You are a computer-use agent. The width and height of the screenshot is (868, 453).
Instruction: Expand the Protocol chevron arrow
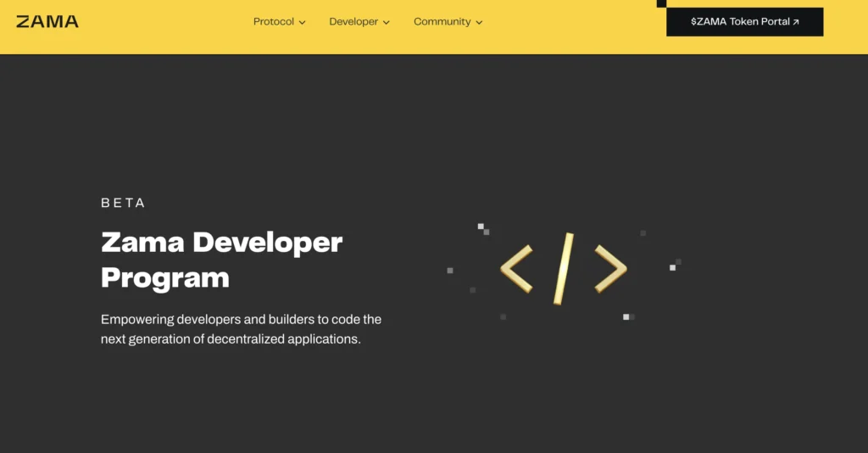click(303, 23)
